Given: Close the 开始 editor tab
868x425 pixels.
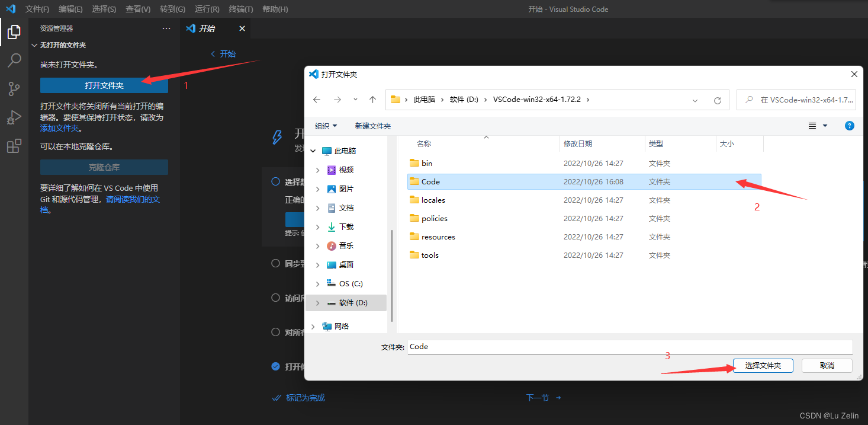Looking at the screenshot, I should click(x=242, y=28).
